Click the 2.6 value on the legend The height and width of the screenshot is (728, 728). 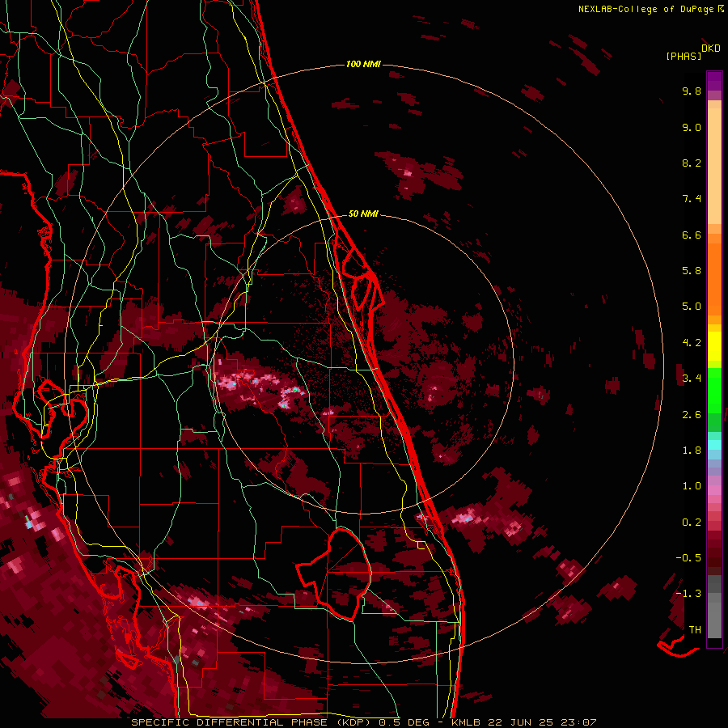tap(692, 415)
